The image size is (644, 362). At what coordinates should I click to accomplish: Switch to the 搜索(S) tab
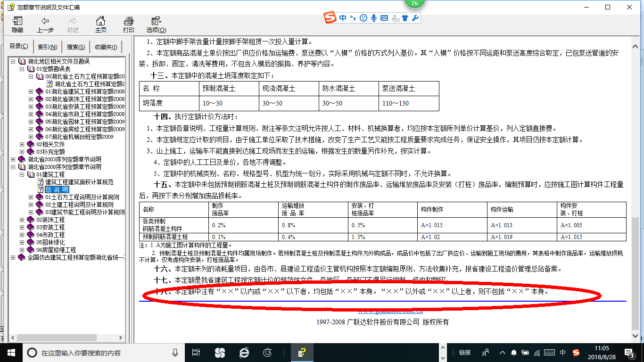click(76, 47)
